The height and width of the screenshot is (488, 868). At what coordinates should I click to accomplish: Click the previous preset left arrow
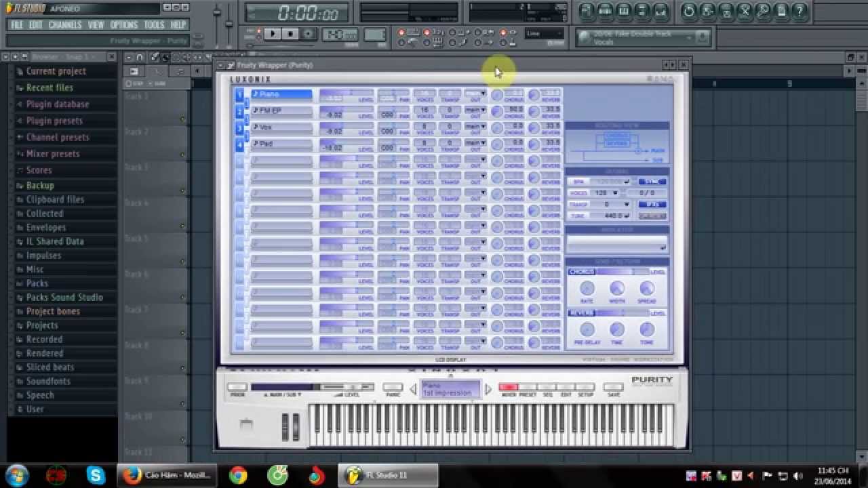pos(414,389)
